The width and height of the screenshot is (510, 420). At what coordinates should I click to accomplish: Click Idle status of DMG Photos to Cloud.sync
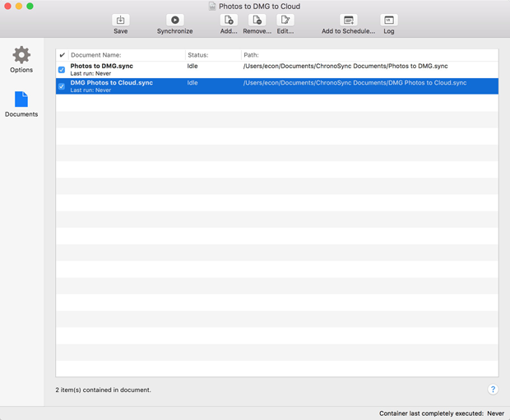[192, 82]
